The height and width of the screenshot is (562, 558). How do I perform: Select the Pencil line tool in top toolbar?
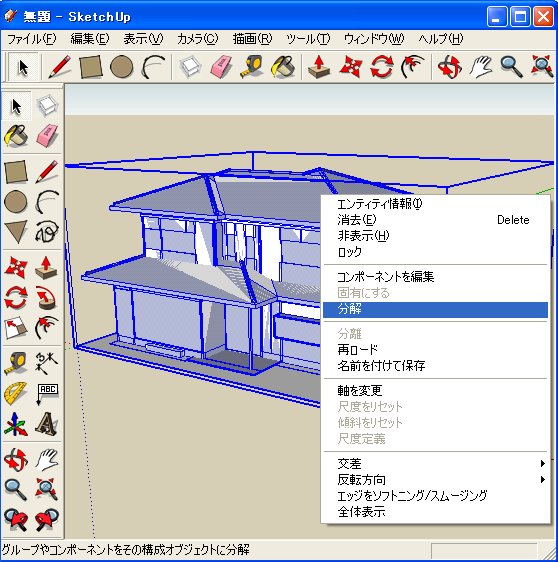pyautogui.click(x=59, y=67)
